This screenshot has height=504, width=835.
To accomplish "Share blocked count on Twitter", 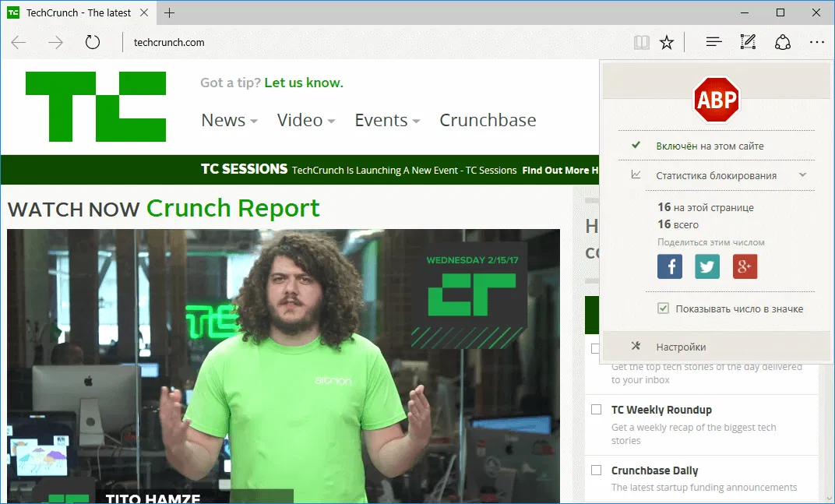I will (x=707, y=266).
